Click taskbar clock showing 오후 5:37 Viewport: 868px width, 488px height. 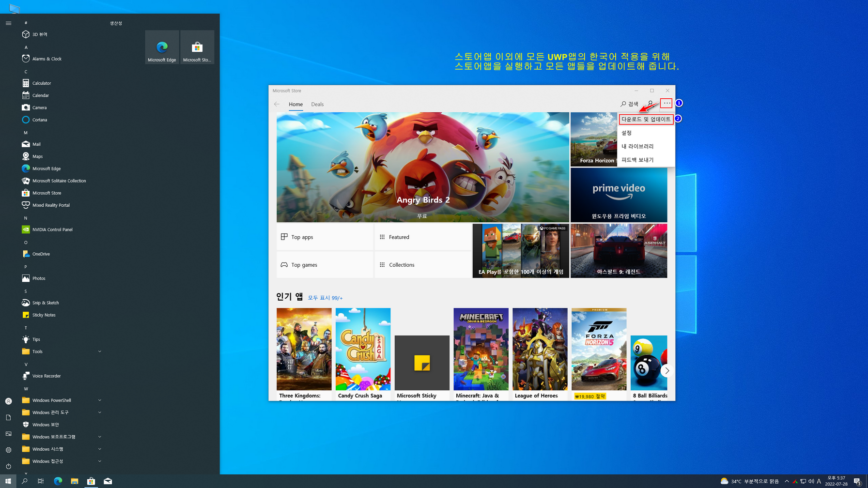(x=836, y=481)
